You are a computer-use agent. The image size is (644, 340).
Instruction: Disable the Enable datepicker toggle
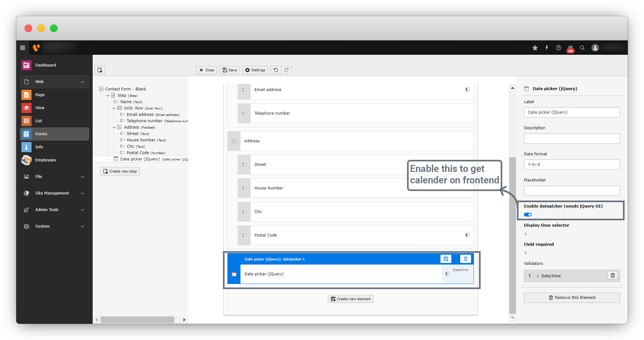click(528, 215)
